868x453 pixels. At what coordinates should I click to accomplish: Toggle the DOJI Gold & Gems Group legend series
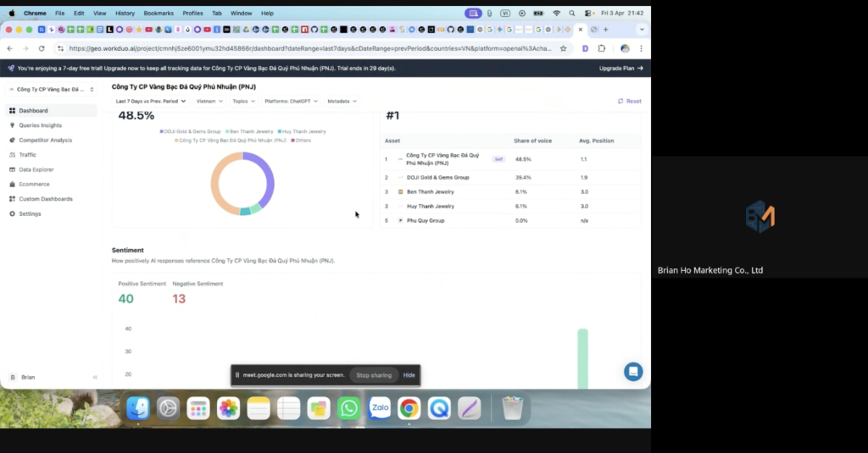pos(190,131)
